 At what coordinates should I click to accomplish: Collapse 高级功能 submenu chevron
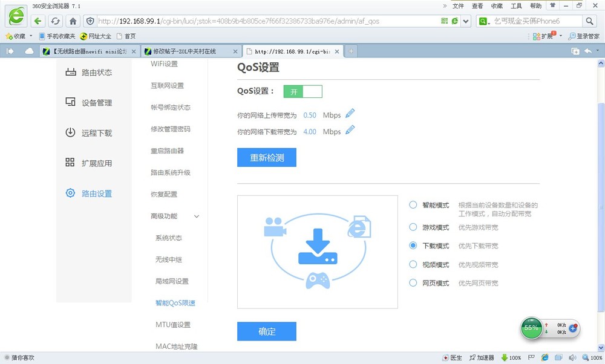(197, 216)
